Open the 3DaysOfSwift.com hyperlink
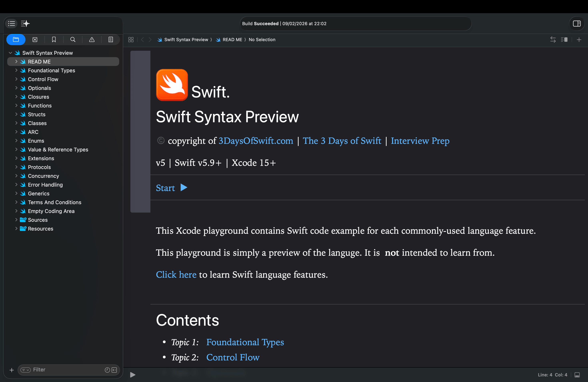 (255, 141)
